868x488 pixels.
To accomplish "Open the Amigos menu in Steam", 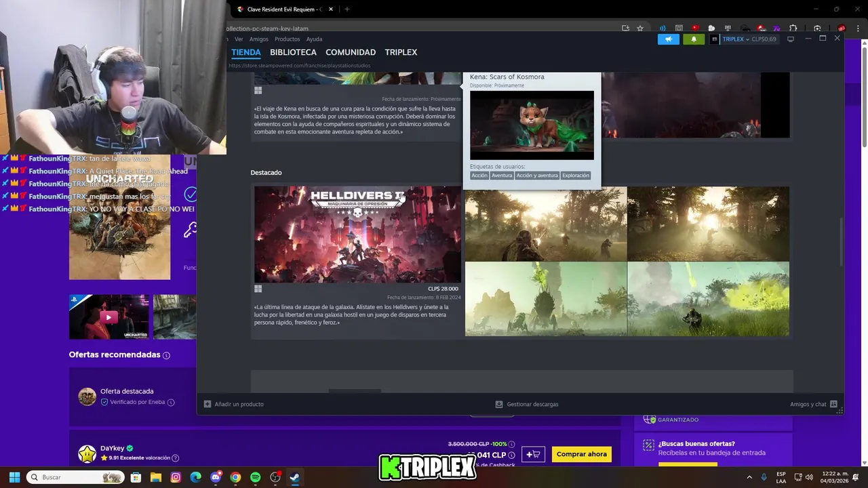I will tap(258, 39).
